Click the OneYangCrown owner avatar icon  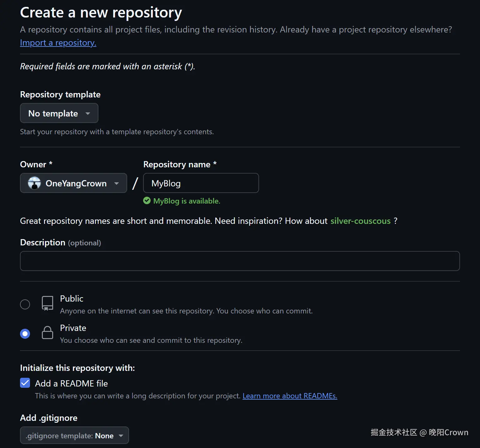(x=34, y=183)
